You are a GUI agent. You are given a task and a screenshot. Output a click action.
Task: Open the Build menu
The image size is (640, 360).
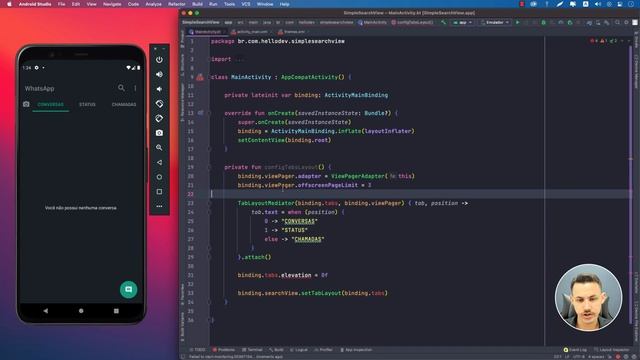(197, 4)
